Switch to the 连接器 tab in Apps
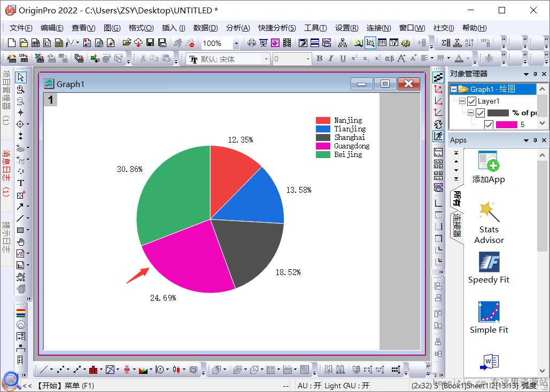 pos(457,226)
